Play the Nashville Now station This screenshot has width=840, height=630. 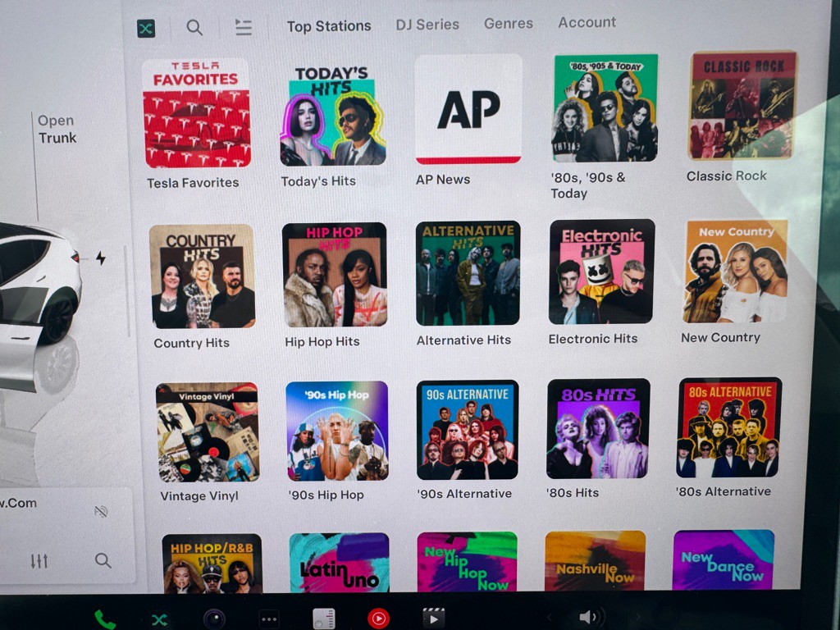(596, 561)
